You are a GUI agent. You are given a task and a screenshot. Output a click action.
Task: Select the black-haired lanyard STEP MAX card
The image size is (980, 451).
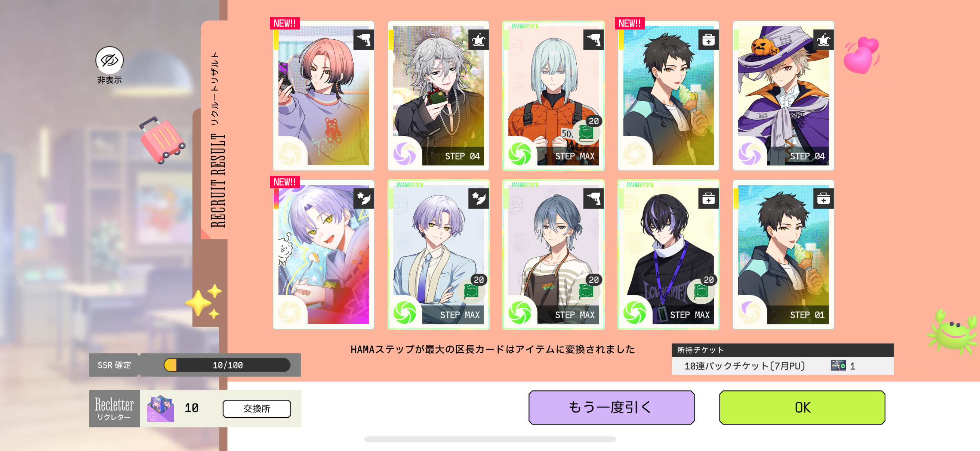pos(668,254)
